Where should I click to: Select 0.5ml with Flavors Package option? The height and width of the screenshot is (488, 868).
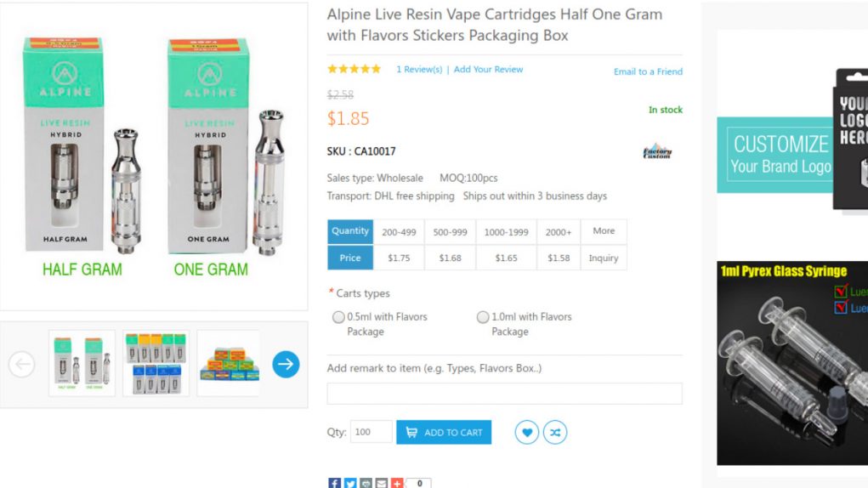point(339,317)
